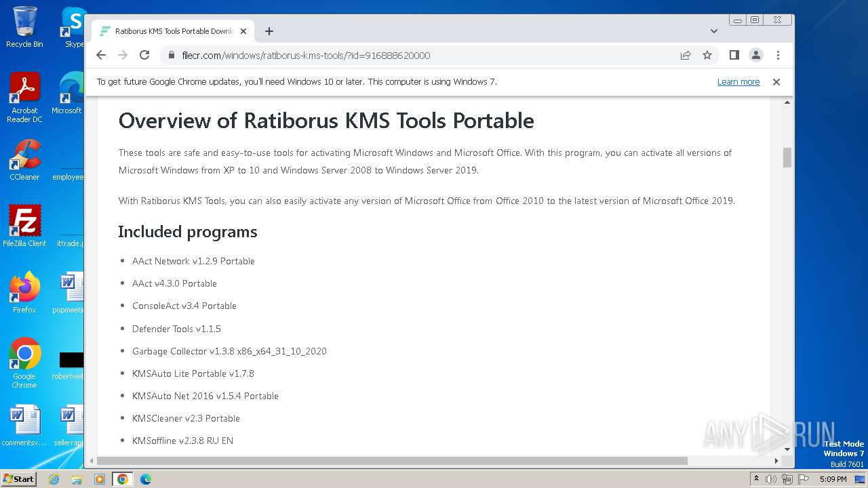Open Chrome's three-dot menu
868x488 pixels.
coord(778,56)
